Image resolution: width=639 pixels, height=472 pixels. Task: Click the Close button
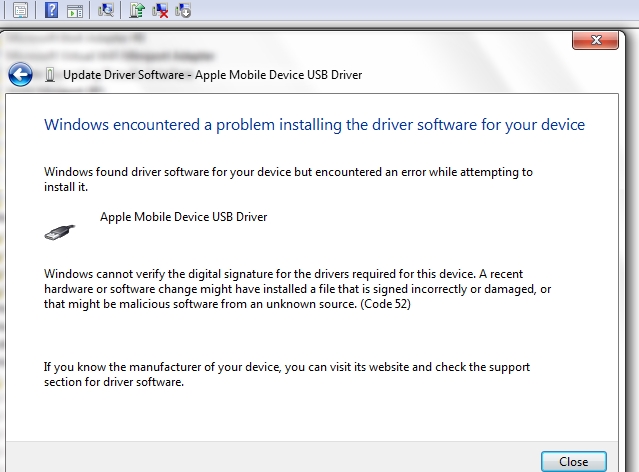573,461
